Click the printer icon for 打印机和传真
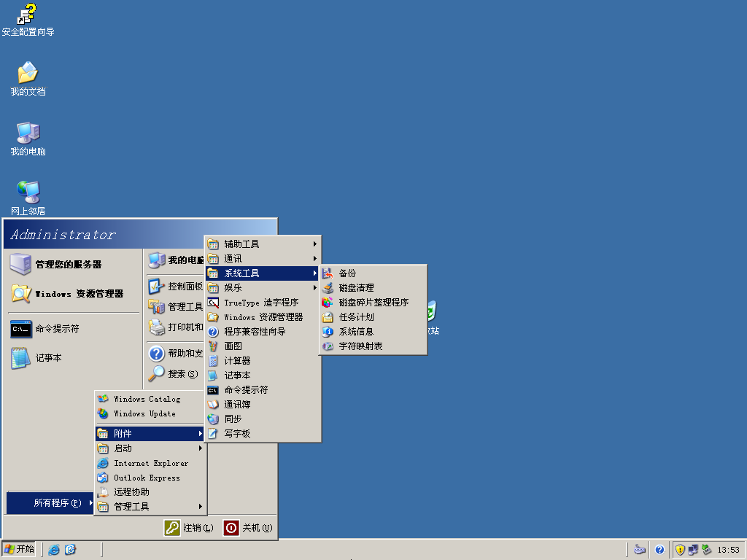The width and height of the screenshot is (747, 560). (156, 327)
